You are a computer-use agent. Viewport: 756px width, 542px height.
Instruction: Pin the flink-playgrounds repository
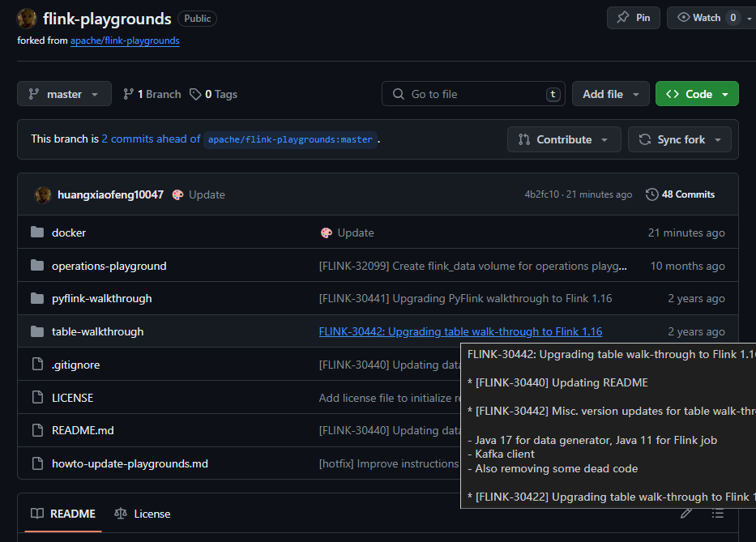pyautogui.click(x=633, y=18)
